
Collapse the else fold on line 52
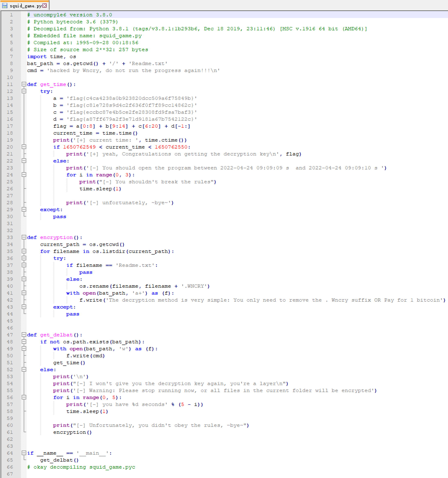tap(24, 369)
